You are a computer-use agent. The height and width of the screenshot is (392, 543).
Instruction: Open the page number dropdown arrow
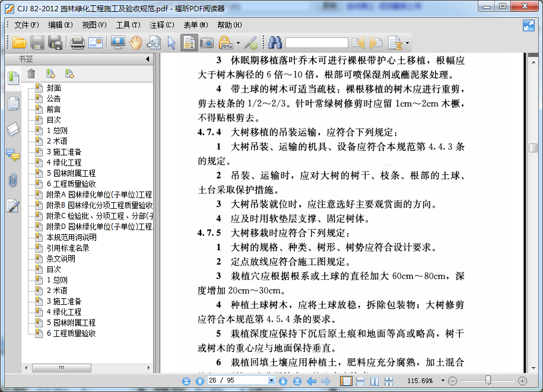[272, 381]
